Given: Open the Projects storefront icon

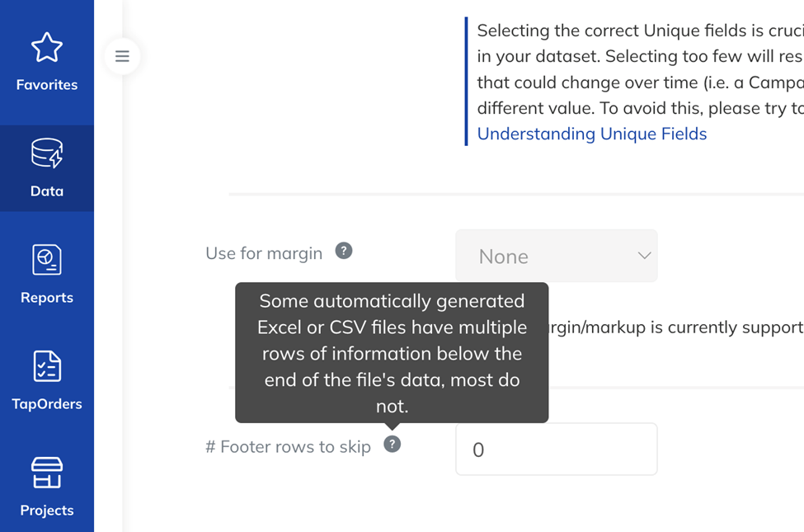Looking at the screenshot, I should (47, 473).
